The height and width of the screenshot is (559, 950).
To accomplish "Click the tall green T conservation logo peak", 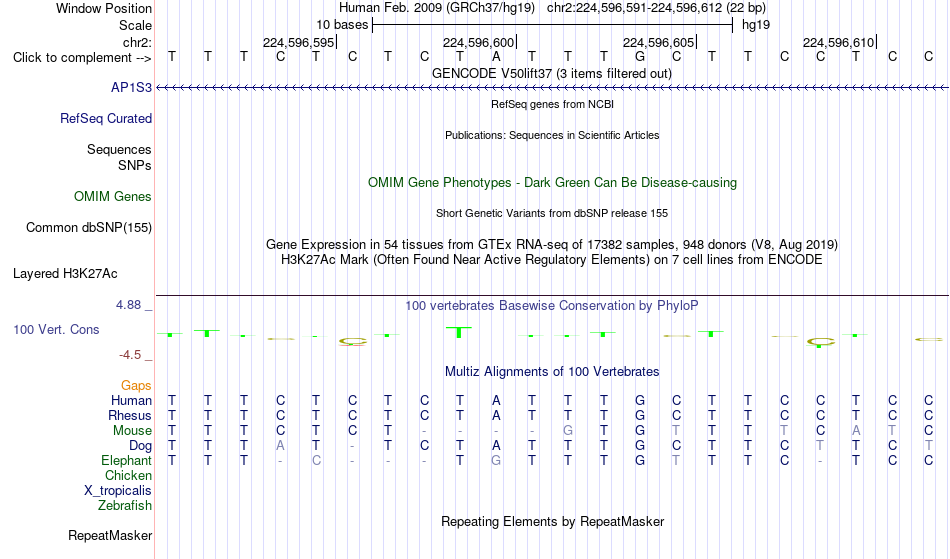I will tap(459, 332).
